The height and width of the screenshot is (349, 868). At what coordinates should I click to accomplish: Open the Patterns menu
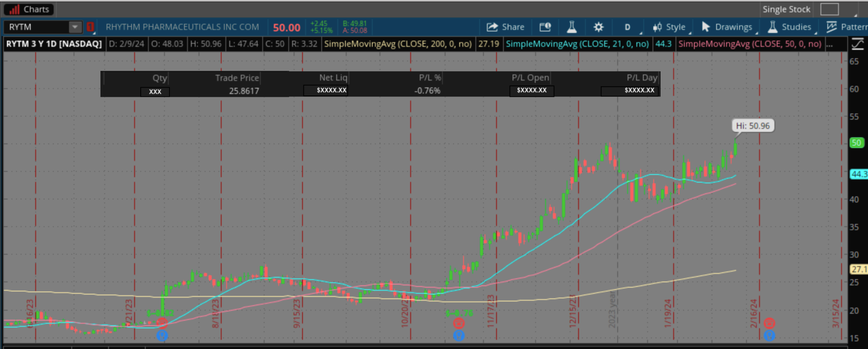click(847, 27)
